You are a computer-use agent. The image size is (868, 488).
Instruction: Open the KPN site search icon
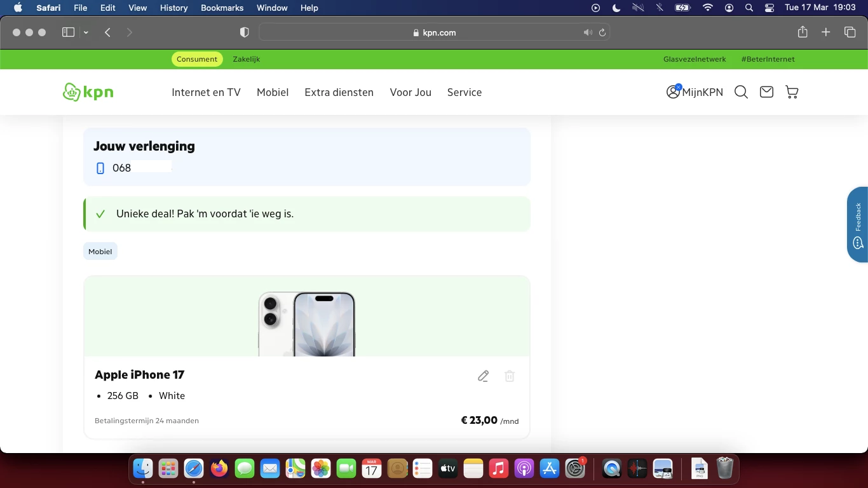click(x=741, y=92)
